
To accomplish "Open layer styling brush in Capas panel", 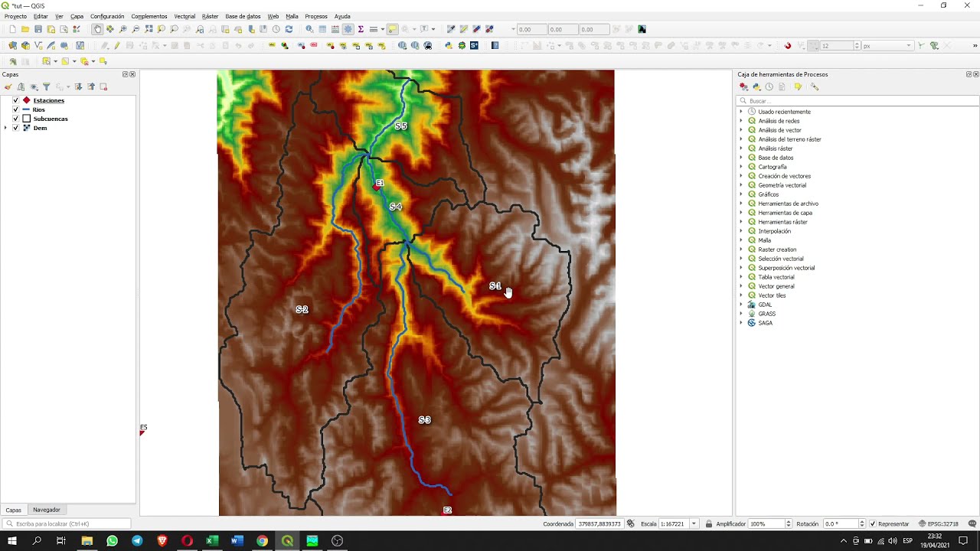I will (8, 86).
